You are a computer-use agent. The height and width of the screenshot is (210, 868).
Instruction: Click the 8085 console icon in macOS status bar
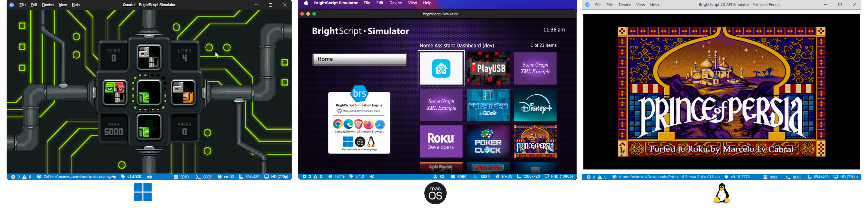pyautogui.click(x=476, y=177)
